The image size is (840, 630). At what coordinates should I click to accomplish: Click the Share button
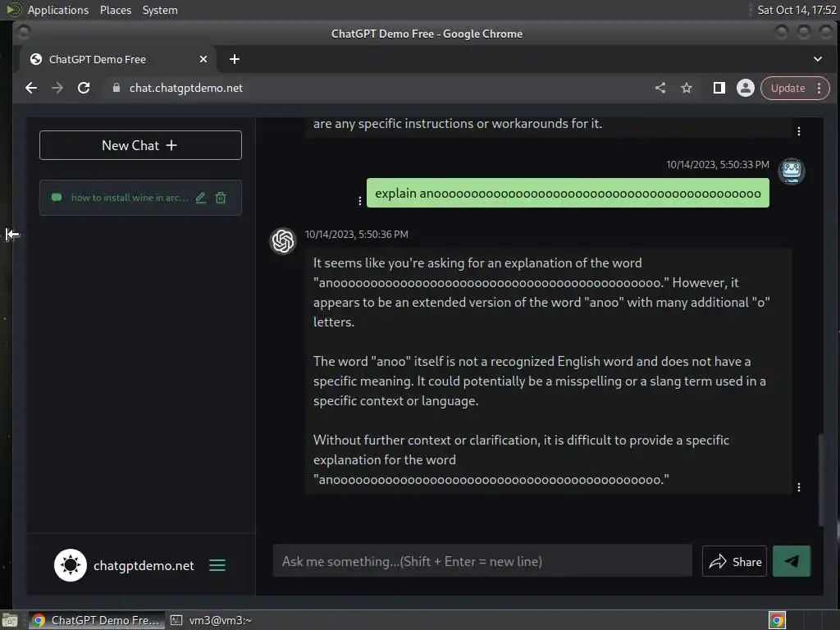pos(734,561)
